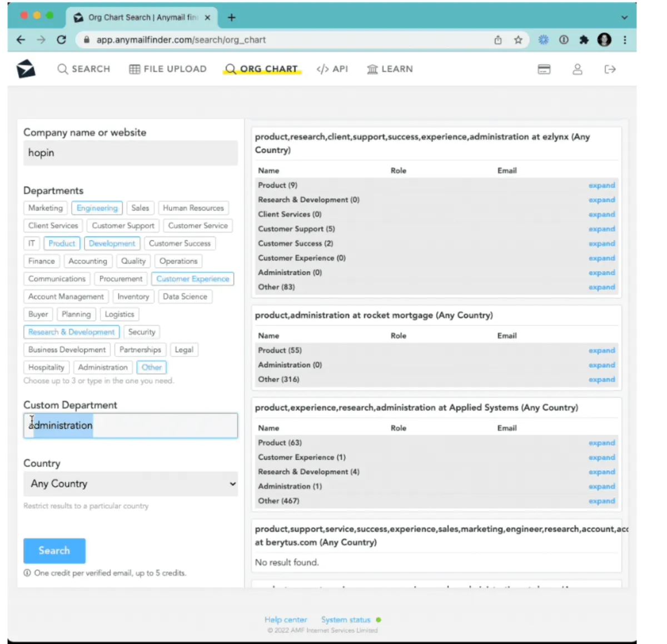Click the browser address bar URL

tap(181, 40)
